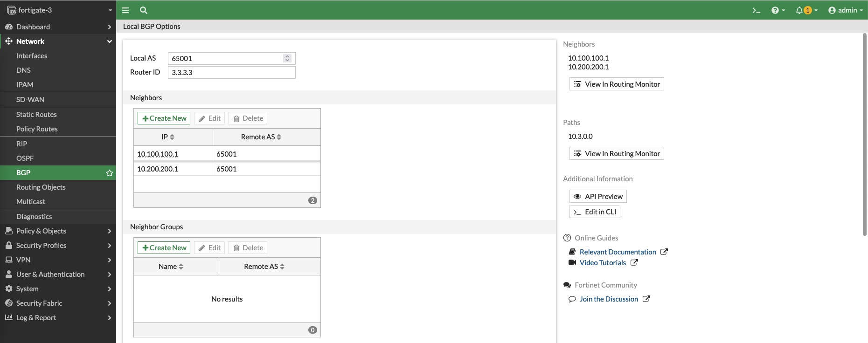868x343 pixels.
Task: Go to the OSPF menu item
Action: click(25, 158)
